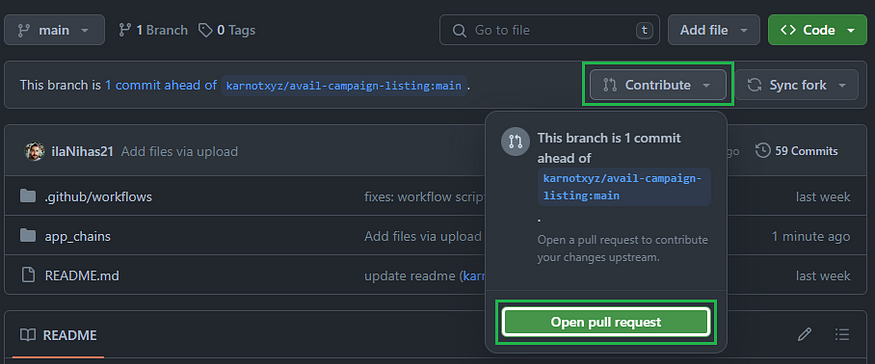The height and width of the screenshot is (364, 875).
Task: Focus the Go to file search field
Action: pos(550,30)
